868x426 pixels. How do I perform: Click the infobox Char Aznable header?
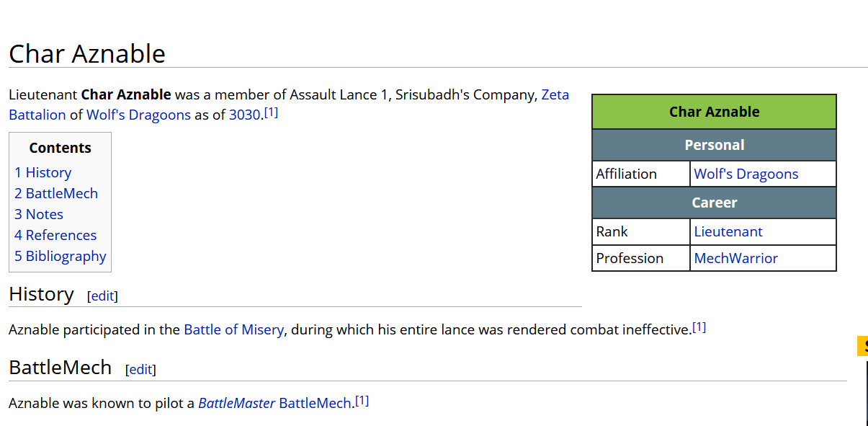(x=714, y=112)
